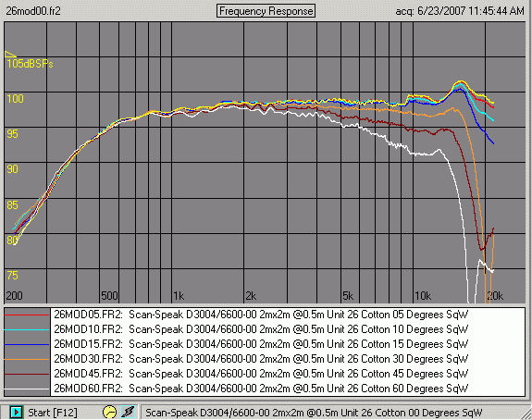
Task: Click the Frequency Response title box
Action: click(266, 11)
